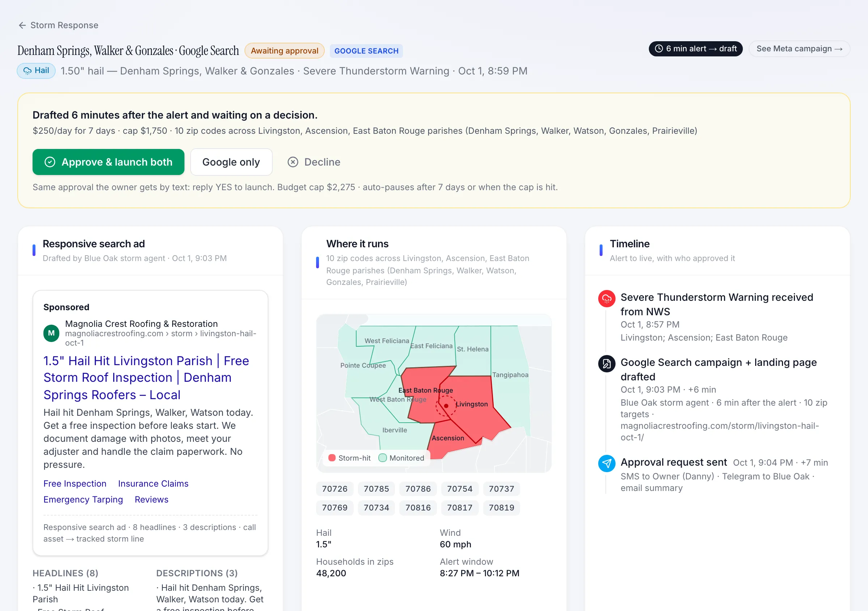868x611 pixels.
Task: Select zip code chip 70754
Action: (460, 488)
